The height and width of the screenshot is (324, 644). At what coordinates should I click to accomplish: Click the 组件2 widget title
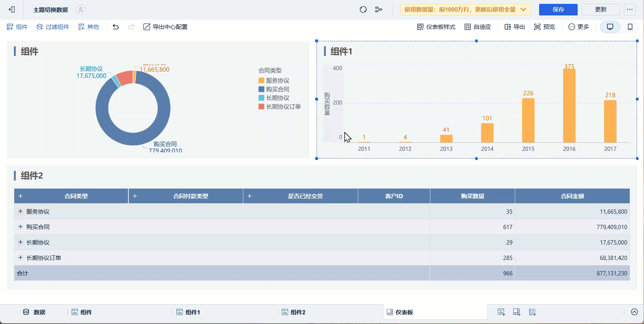click(32, 175)
